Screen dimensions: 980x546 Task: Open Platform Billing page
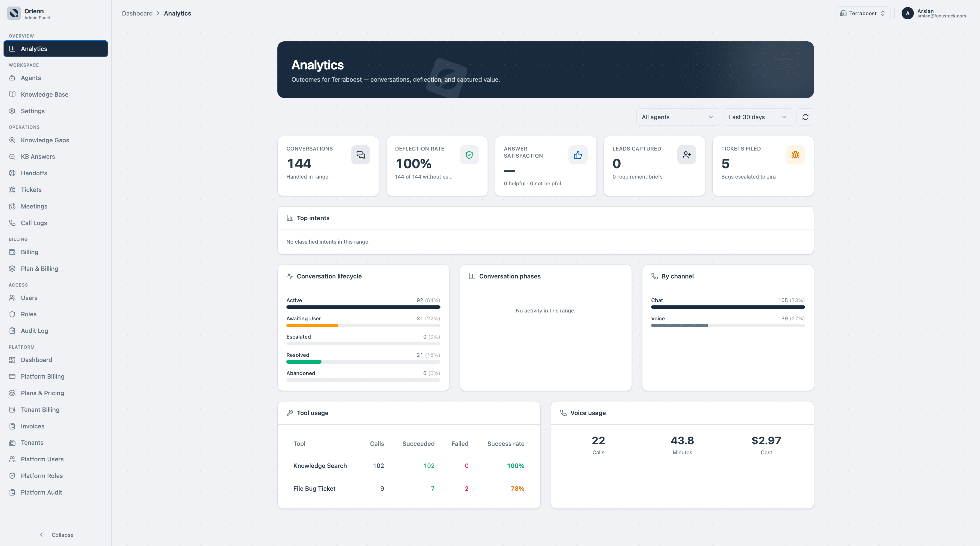click(x=56, y=376)
